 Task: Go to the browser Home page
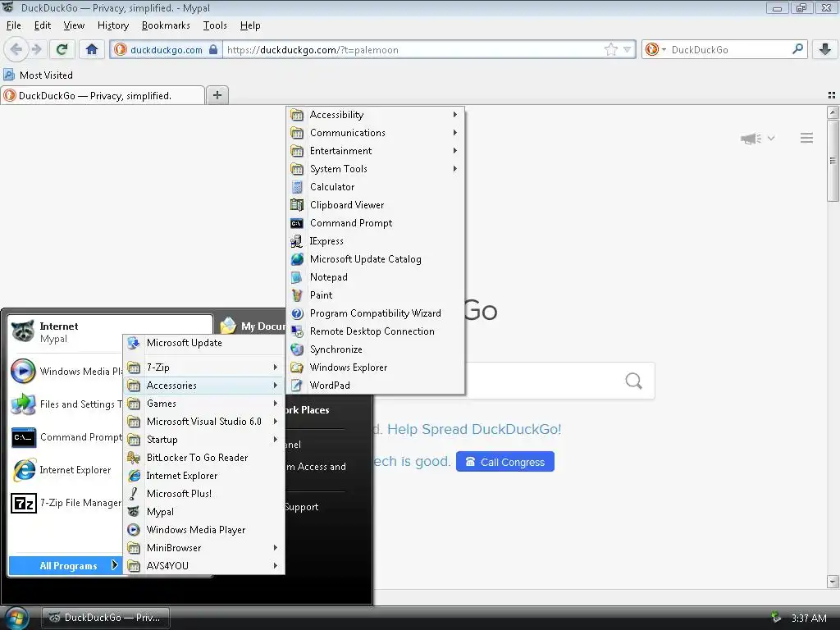[92, 50]
